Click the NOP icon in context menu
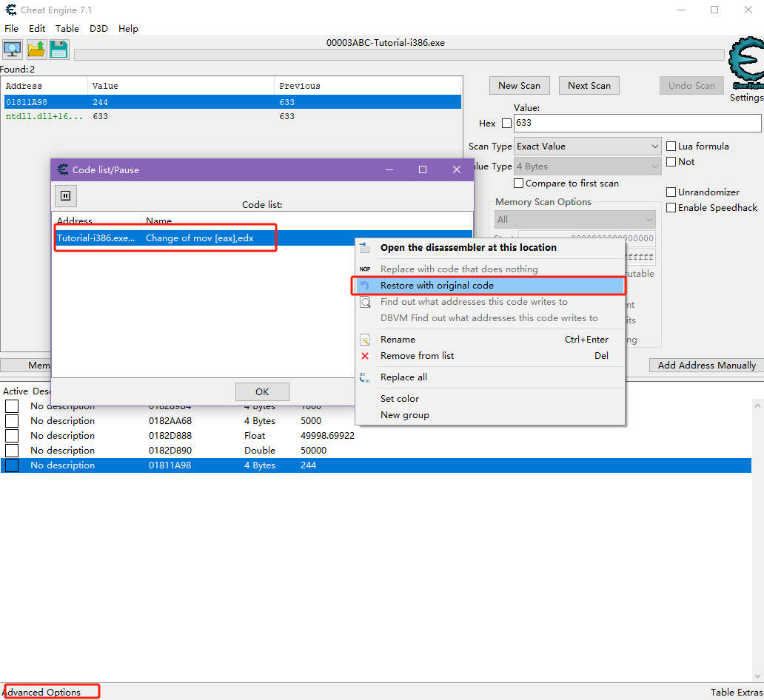Viewport: 764px width, 700px height. [x=365, y=269]
